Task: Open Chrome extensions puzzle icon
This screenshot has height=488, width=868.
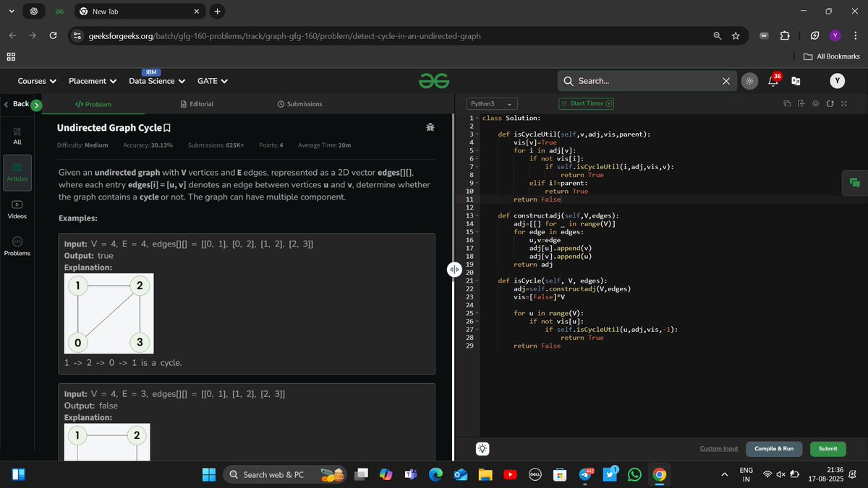Action: tap(785, 35)
